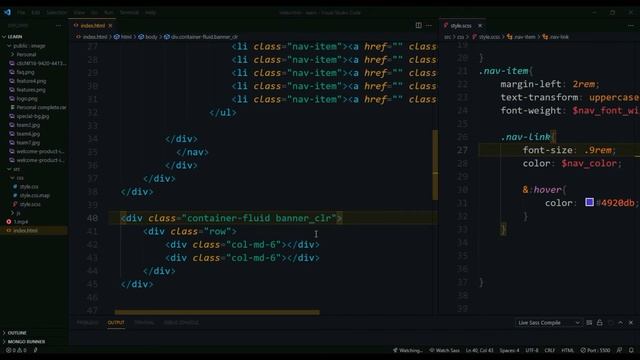Click Ln 40, Col 43 cursor position

tap(480, 350)
